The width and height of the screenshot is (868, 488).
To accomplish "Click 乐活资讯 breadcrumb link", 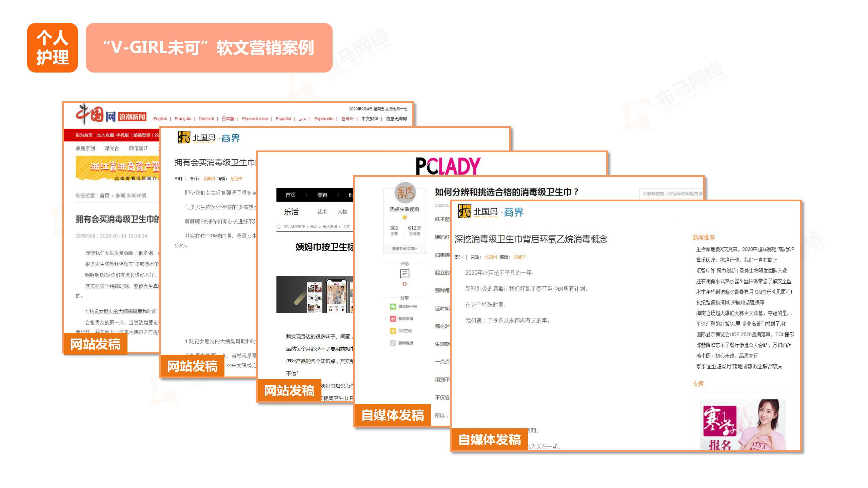I will click(330, 226).
